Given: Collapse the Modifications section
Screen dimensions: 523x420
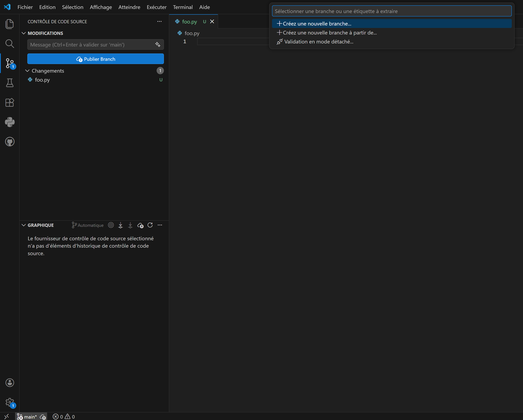Looking at the screenshot, I should (x=23, y=33).
